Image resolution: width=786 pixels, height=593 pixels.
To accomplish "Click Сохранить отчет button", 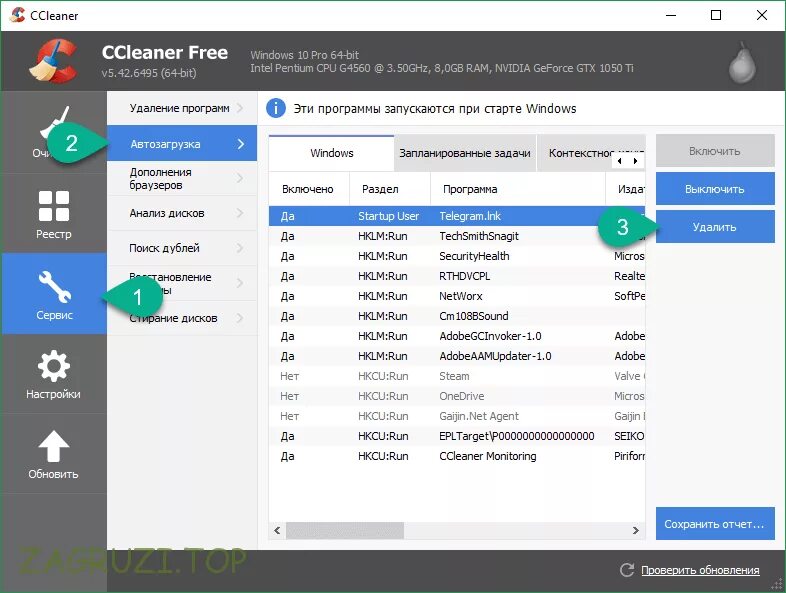I will [715, 524].
